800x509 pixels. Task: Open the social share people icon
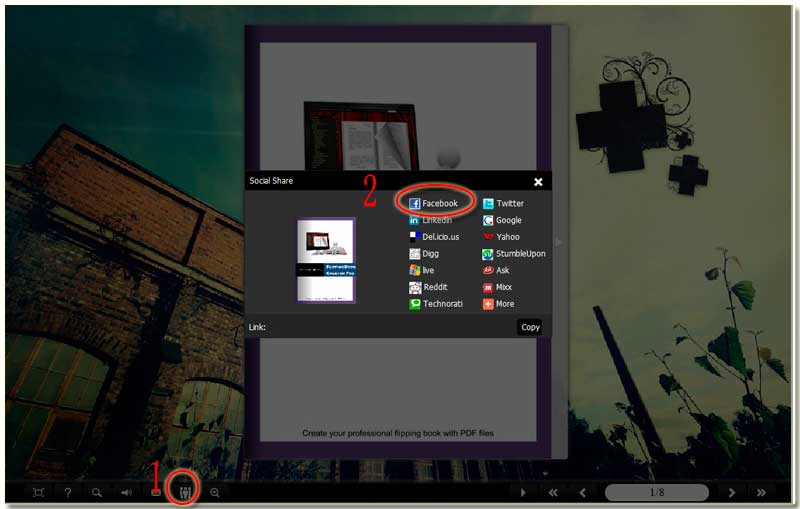(185, 492)
